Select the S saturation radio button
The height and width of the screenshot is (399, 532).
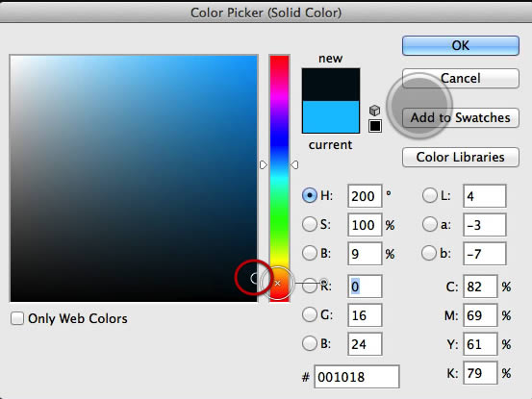310,224
